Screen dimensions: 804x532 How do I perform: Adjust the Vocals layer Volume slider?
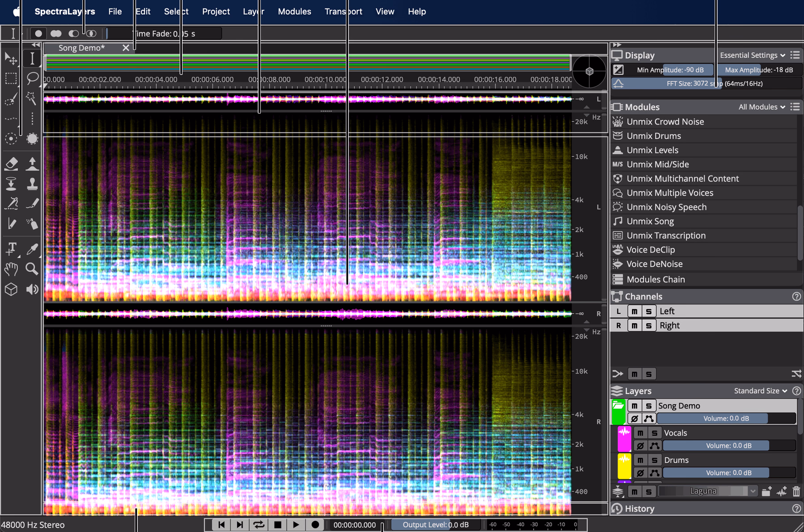729,445
